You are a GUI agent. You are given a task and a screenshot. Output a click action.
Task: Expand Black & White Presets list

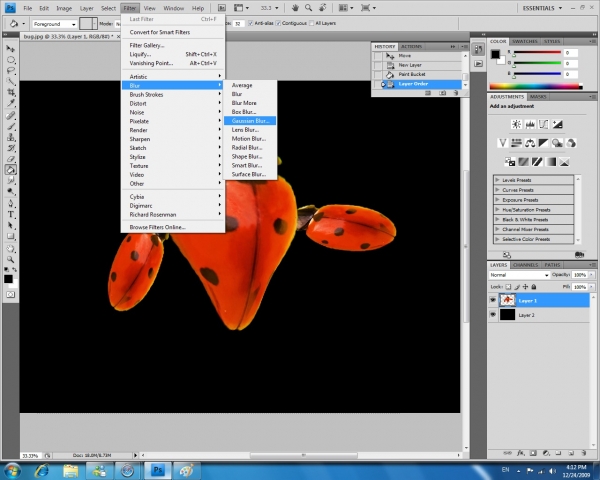(497, 219)
